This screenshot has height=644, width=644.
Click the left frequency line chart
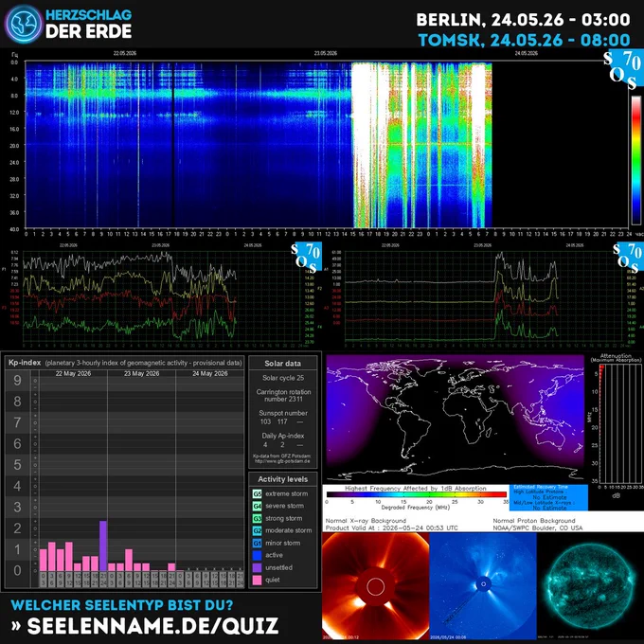coord(162,296)
